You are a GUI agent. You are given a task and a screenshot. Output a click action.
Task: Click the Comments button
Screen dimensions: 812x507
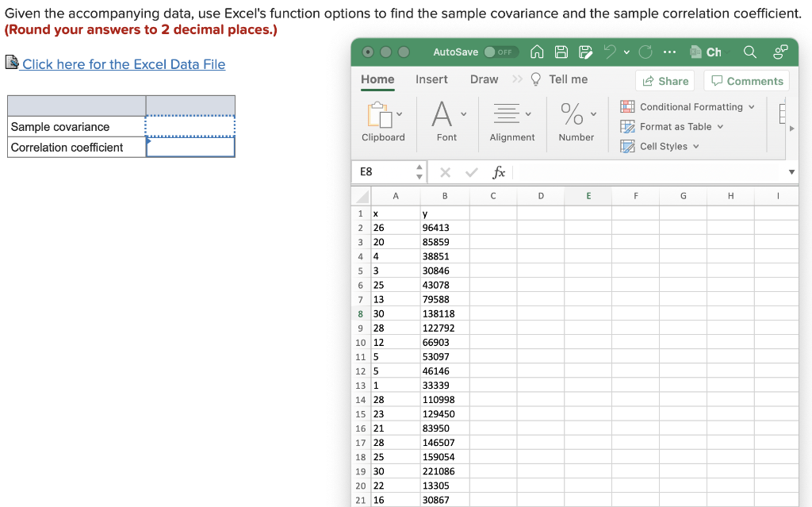[x=745, y=80]
